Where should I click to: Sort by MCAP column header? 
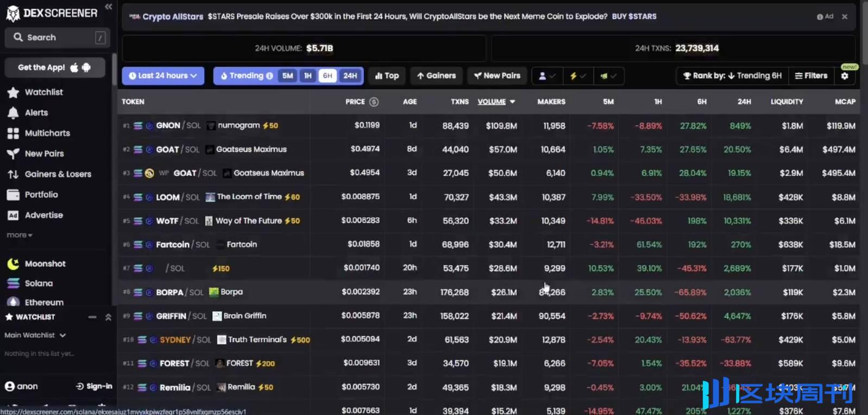[x=845, y=102]
